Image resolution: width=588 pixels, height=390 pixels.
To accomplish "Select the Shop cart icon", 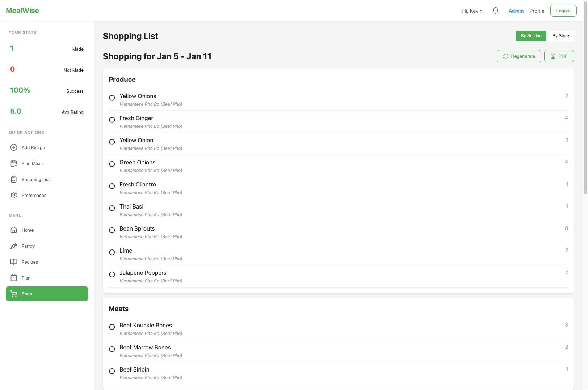I will point(14,294).
